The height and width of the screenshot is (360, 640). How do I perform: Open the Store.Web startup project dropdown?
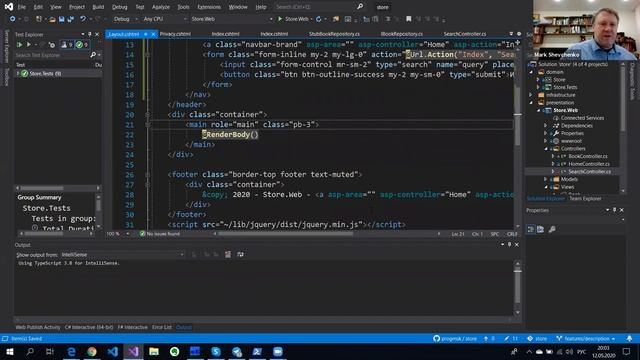(231, 19)
